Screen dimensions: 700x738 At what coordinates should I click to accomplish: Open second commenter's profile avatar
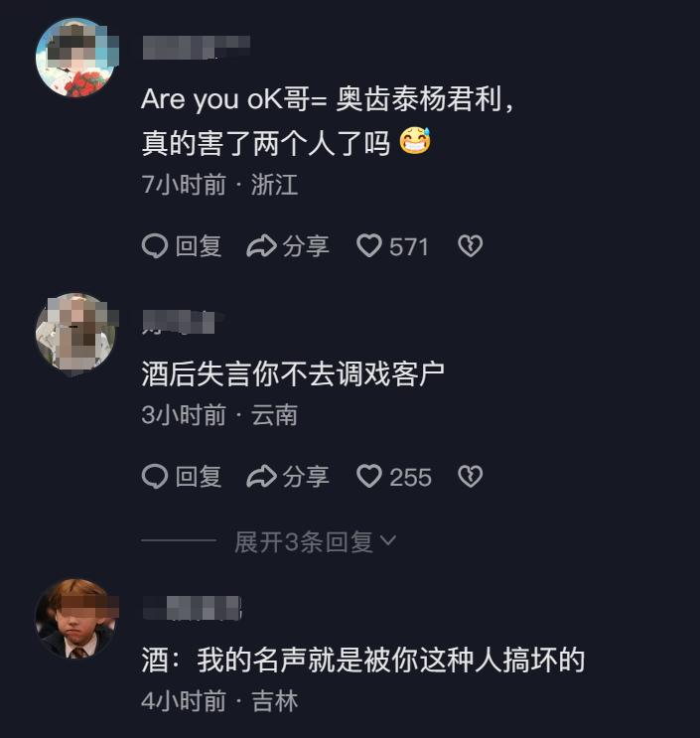click(x=75, y=332)
